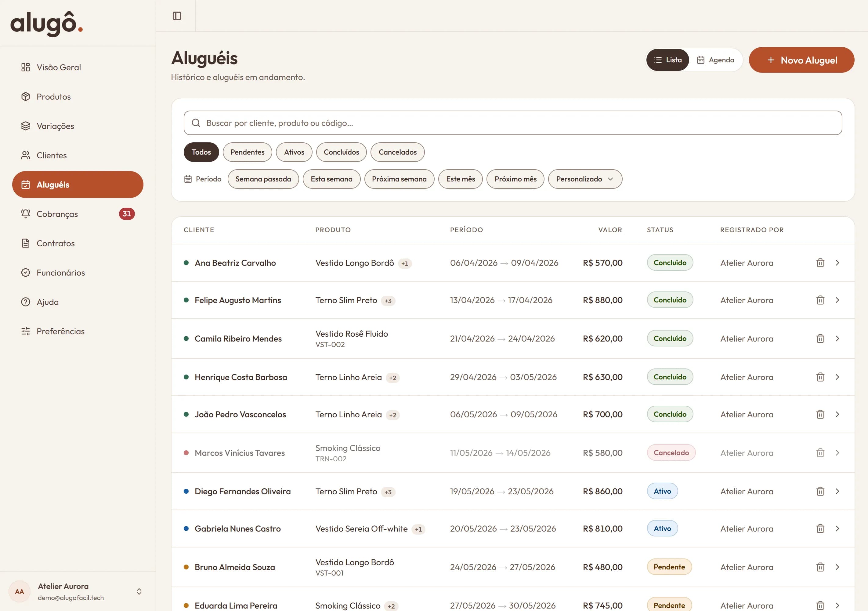Click the Cancelado status badge for Marcos
Viewport: 868px width, 611px height.
click(x=671, y=452)
